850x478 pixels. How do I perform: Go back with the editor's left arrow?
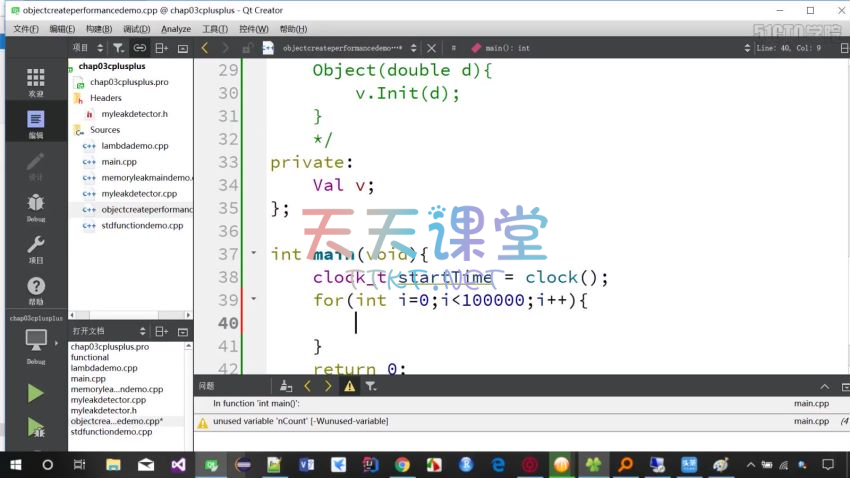point(205,47)
